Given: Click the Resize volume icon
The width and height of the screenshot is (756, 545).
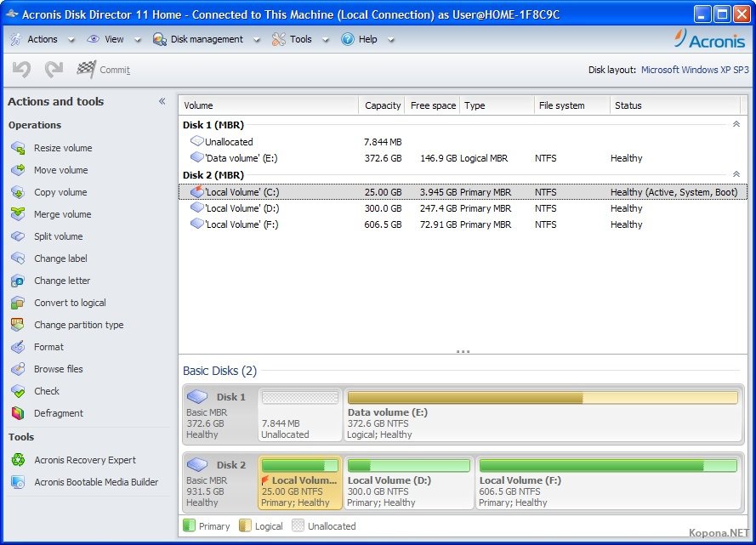Looking at the screenshot, I should tap(18, 148).
